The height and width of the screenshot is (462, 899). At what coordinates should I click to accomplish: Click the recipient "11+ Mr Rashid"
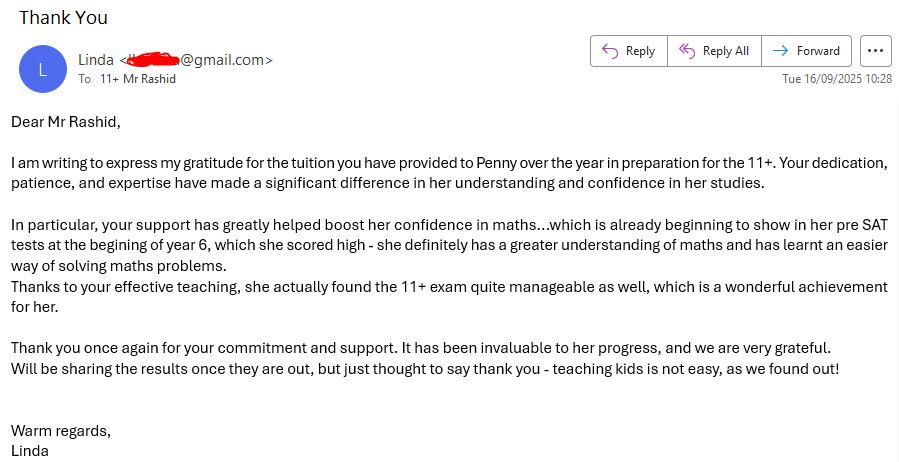pos(138,79)
